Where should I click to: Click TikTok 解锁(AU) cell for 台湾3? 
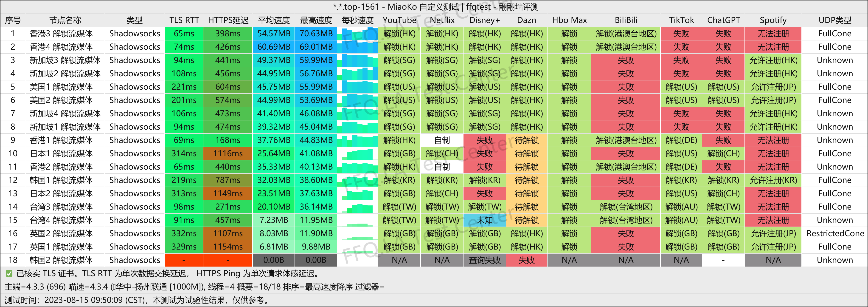pyautogui.click(x=681, y=207)
